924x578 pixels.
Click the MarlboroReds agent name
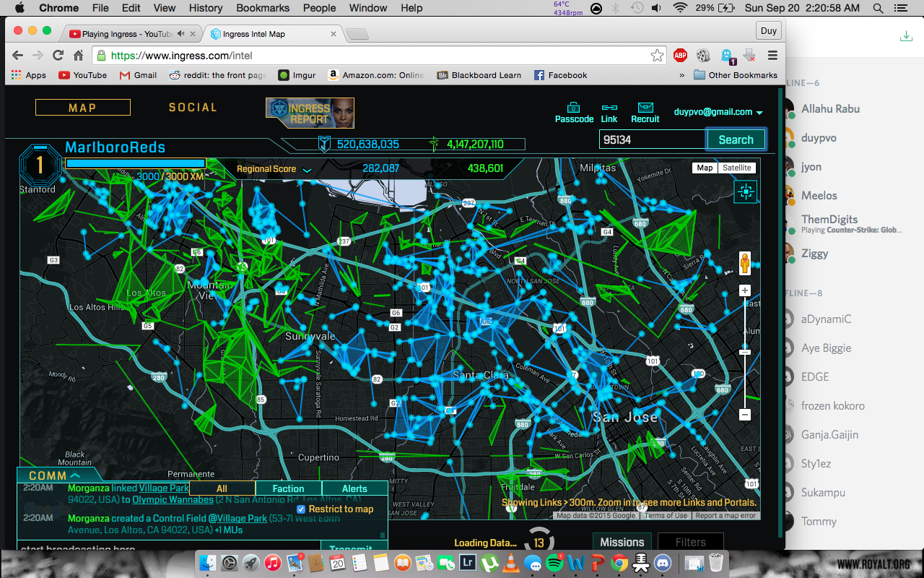click(115, 147)
